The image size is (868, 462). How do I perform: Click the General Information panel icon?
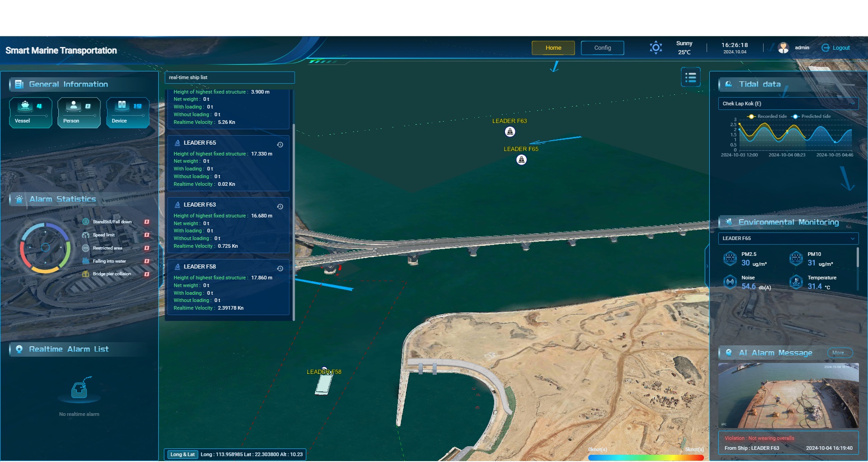(19, 85)
